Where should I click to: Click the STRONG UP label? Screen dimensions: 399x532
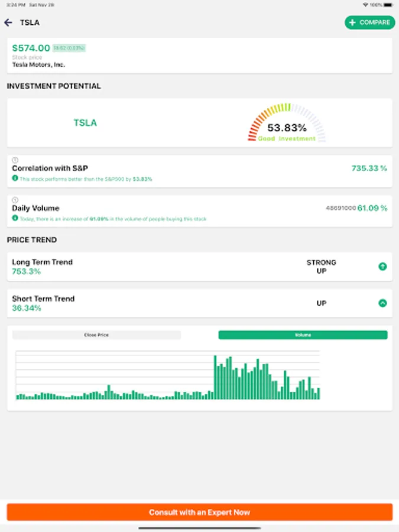point(322,267)
